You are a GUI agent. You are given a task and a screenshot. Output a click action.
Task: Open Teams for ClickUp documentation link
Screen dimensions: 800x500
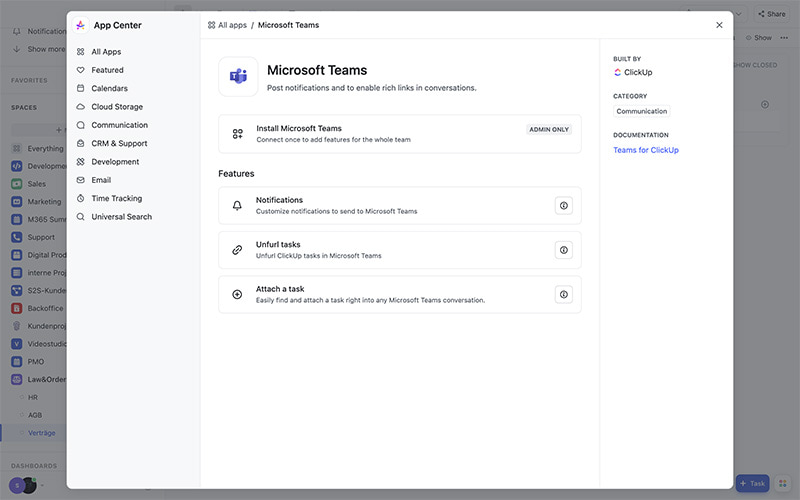coord(645,150)
